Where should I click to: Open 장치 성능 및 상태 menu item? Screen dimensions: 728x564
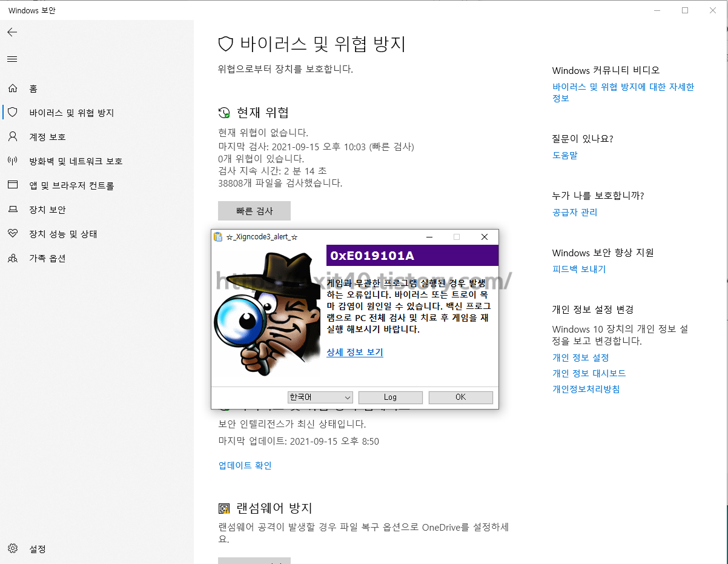click(63, 234)
